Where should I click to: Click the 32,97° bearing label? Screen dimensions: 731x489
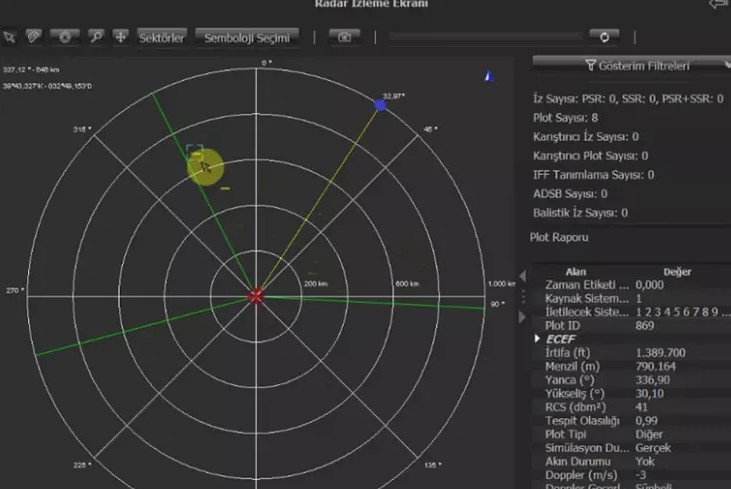click(394, 96)
